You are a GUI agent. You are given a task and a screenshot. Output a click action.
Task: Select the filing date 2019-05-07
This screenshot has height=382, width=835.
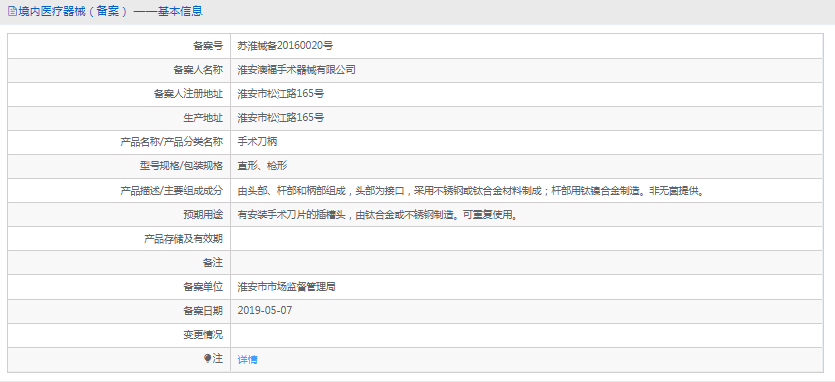[x=265, y=311]
